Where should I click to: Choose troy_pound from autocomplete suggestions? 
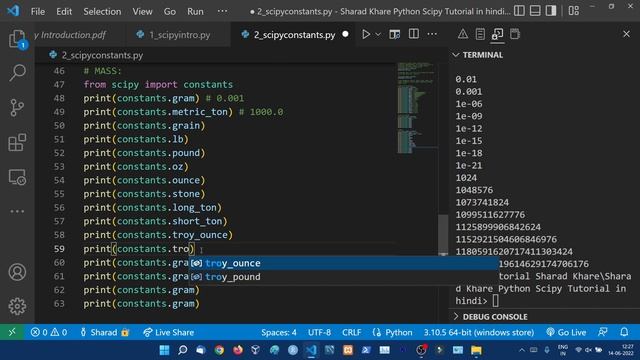pos(343,277)
